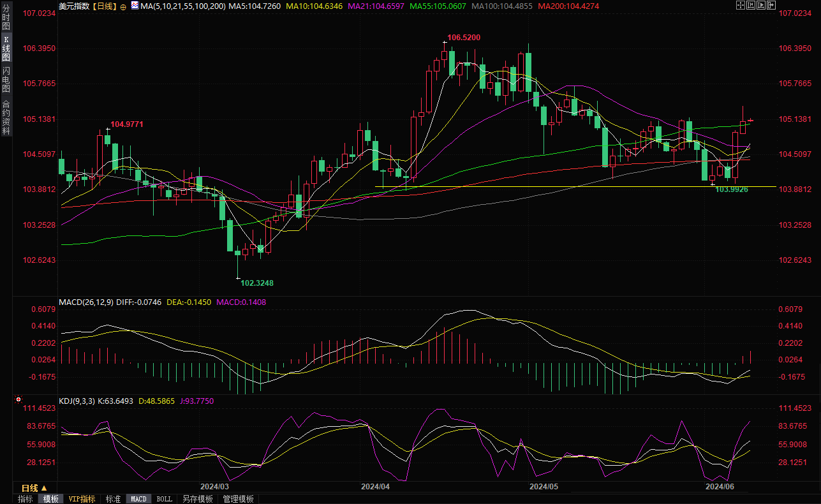The height and width of the screenshot is (504, 821).
Task: Select the 模板 tab at bottom
Action: click(x=51, y=499)
